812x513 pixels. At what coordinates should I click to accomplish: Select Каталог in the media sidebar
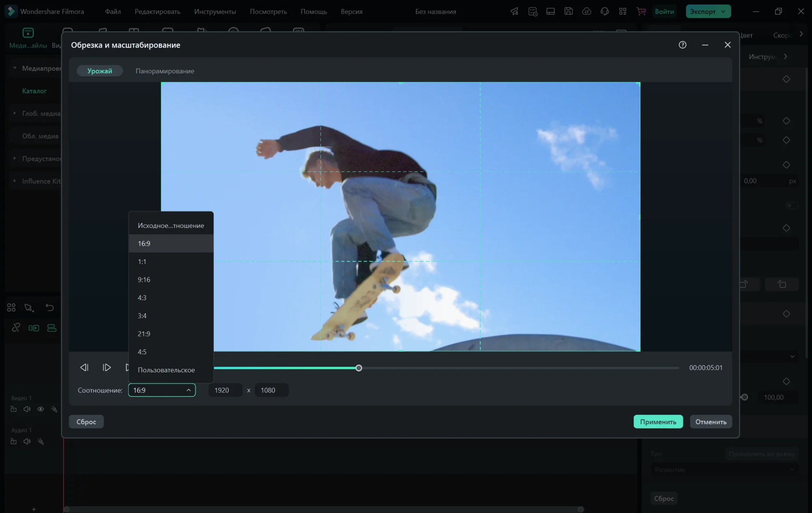point(35,91)
